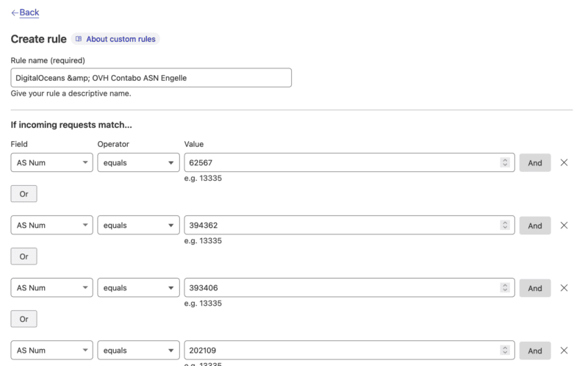
Task: Remove the 62567 rule row with X icon
Action: (x=564, y=162)
